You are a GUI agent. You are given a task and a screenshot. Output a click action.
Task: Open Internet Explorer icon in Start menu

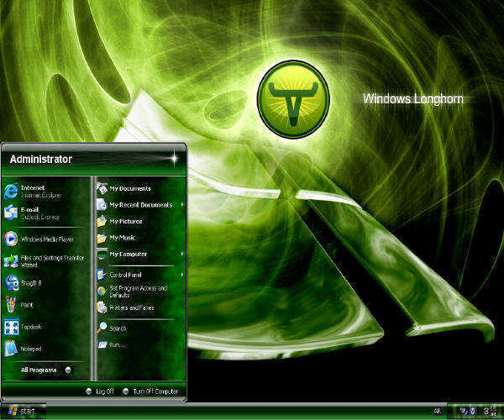click(11, 192)
